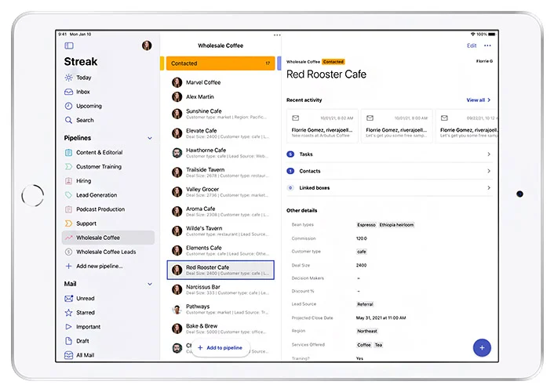This screenshot has height=392, width=554.
Task: Open Pathways box
Action: click(x=221, y=309)
